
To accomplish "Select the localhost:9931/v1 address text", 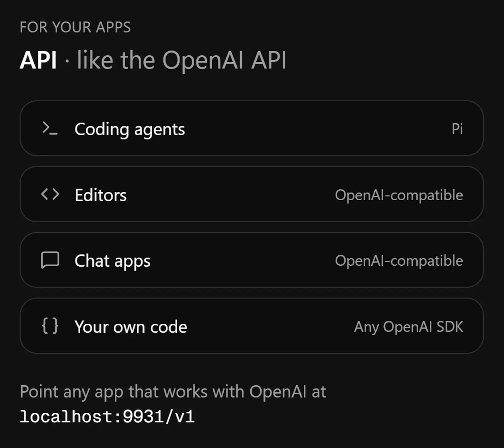I will click(107, 417).
